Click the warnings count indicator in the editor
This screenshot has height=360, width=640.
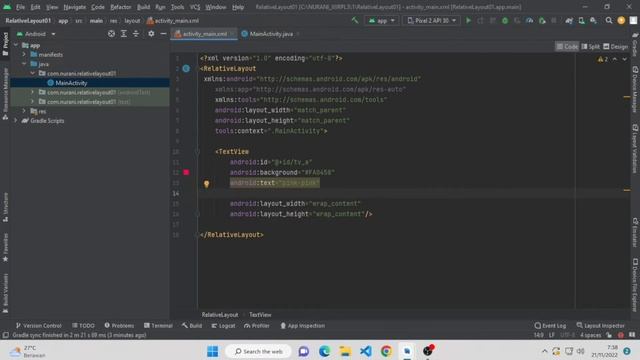click(603, 59)
